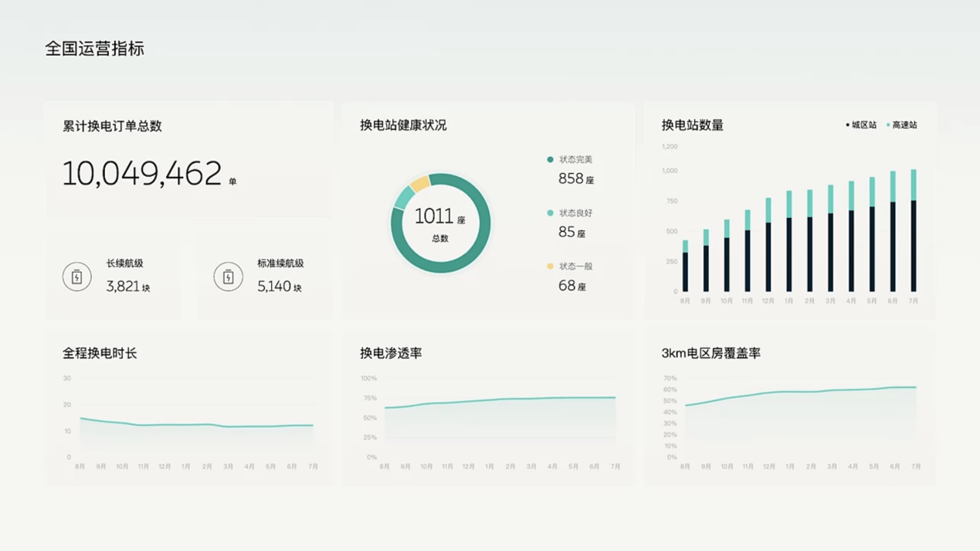The image size is (980, 551).
Task: Select the light teal donut chart segment
Action: pyautogui.click(x=403, y=198)
